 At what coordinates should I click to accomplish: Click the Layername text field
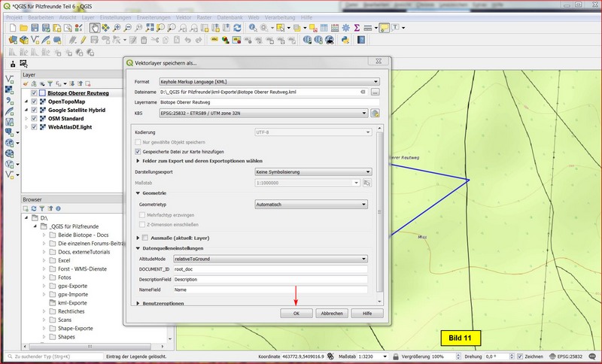click(x=269, y=102)
